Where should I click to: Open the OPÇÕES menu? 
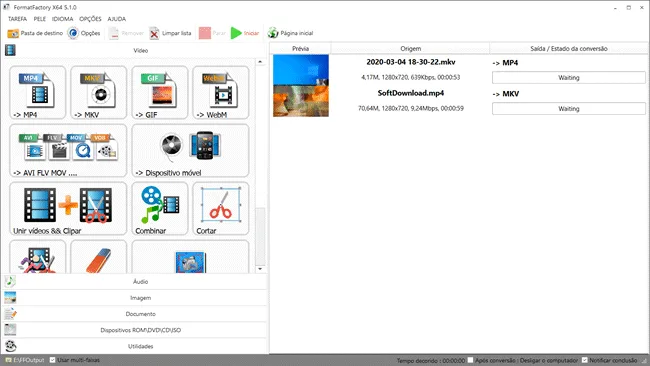click(x=90, y=19)
